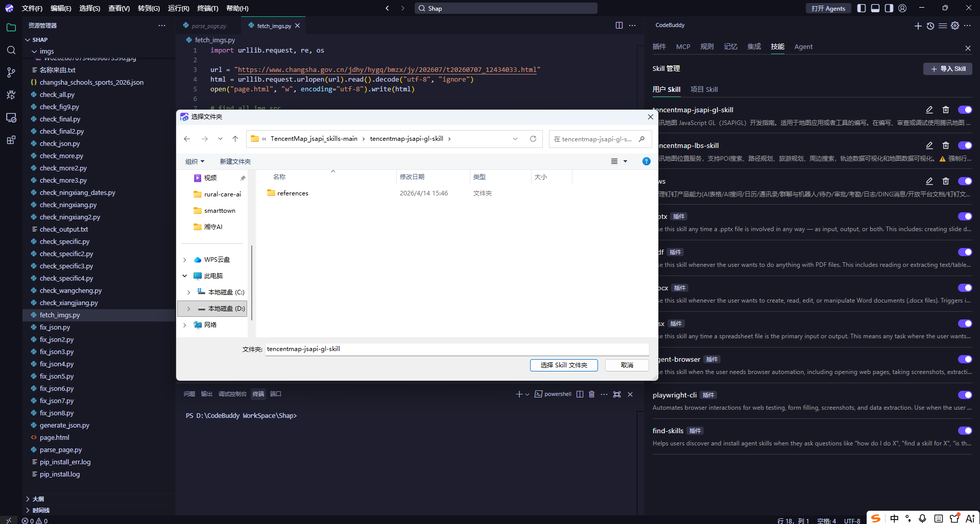Open CodeBuddy history clock icon
The width and height of the screenshot is (980, 524).
click(930, 26)
